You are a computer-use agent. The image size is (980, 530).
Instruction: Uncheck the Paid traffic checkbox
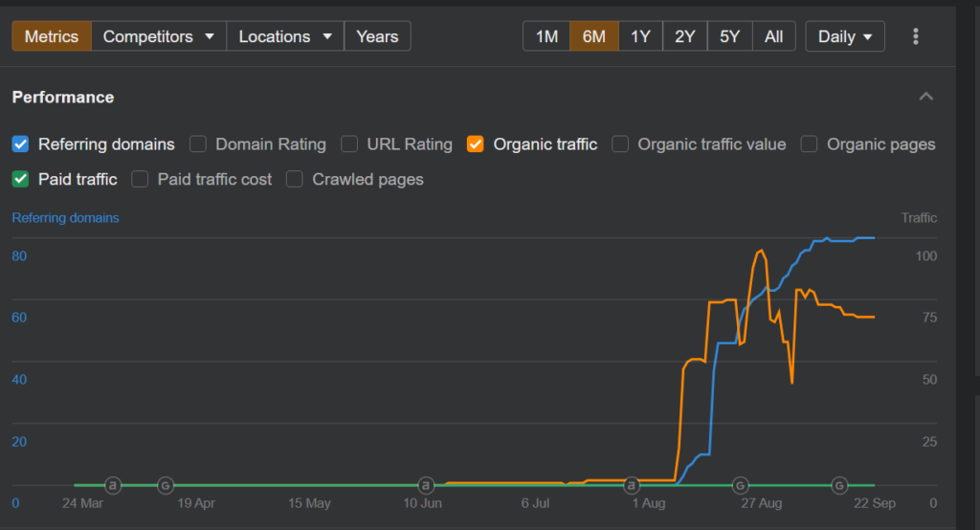[x=21, y=179]
